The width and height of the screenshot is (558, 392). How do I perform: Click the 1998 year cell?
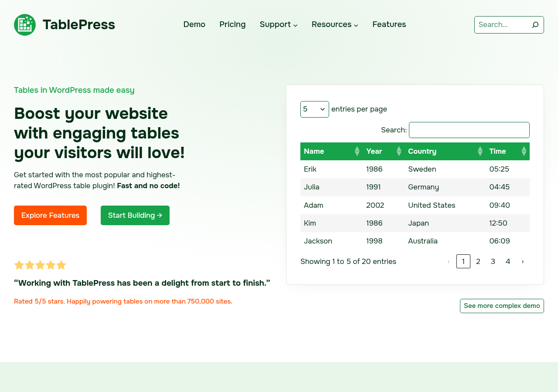click(384, 241)
